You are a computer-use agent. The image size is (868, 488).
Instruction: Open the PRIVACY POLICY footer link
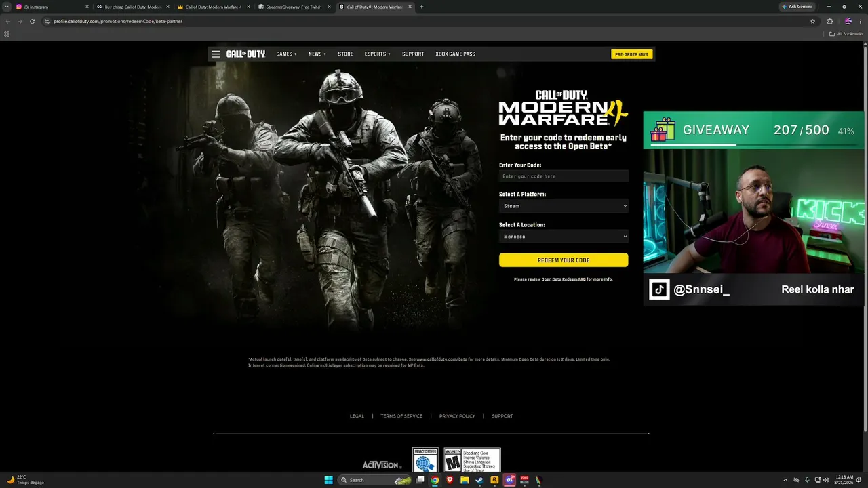457,416
